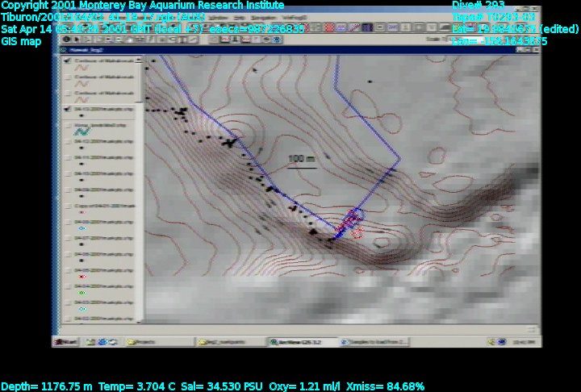Click green point symbol in the legend
581x392 pixels.
(x=82, y=292)
